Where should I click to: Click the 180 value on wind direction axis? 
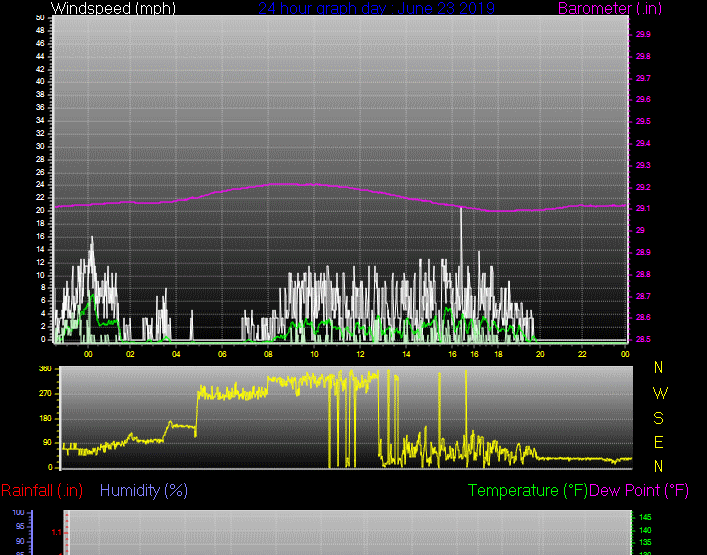pyautogui.click(x=47, y=418)
